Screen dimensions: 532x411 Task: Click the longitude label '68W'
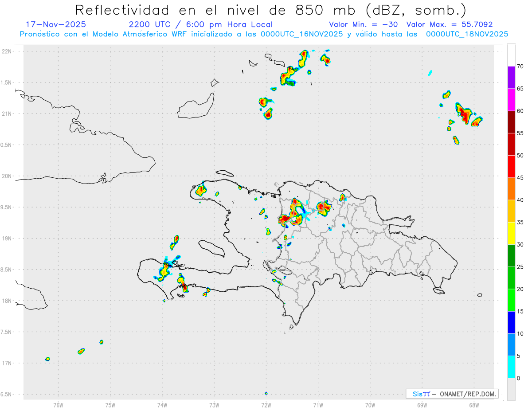474,404
